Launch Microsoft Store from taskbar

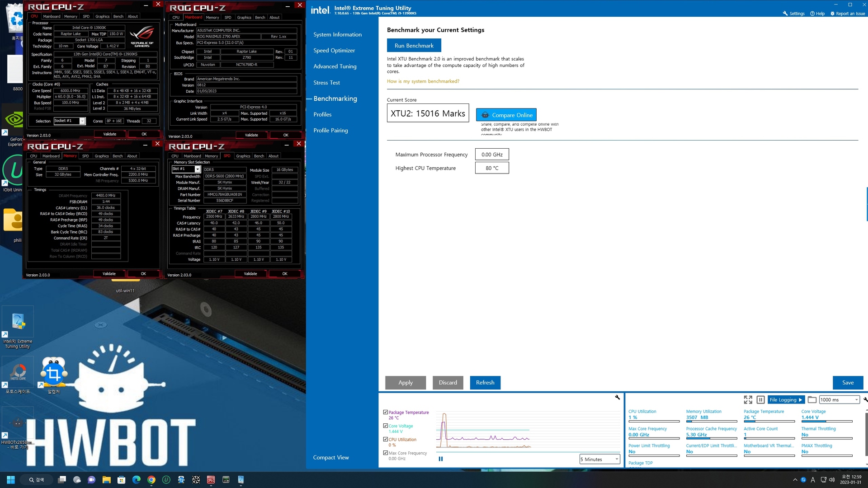click(121, 479)
